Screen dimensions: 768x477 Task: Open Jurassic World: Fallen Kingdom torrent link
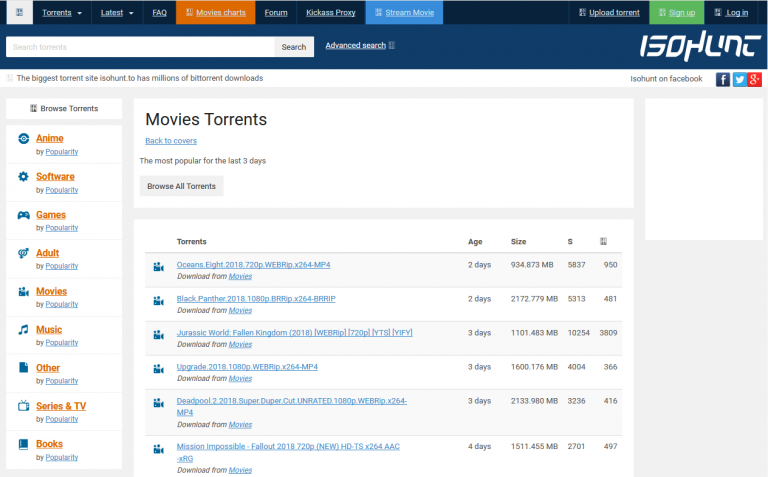point(294,333)
